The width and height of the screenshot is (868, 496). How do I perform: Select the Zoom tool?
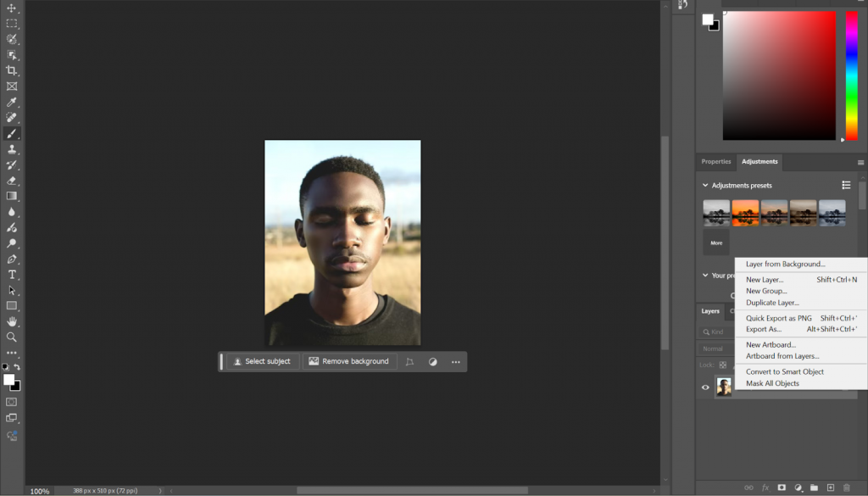click(x=11, y=337)
